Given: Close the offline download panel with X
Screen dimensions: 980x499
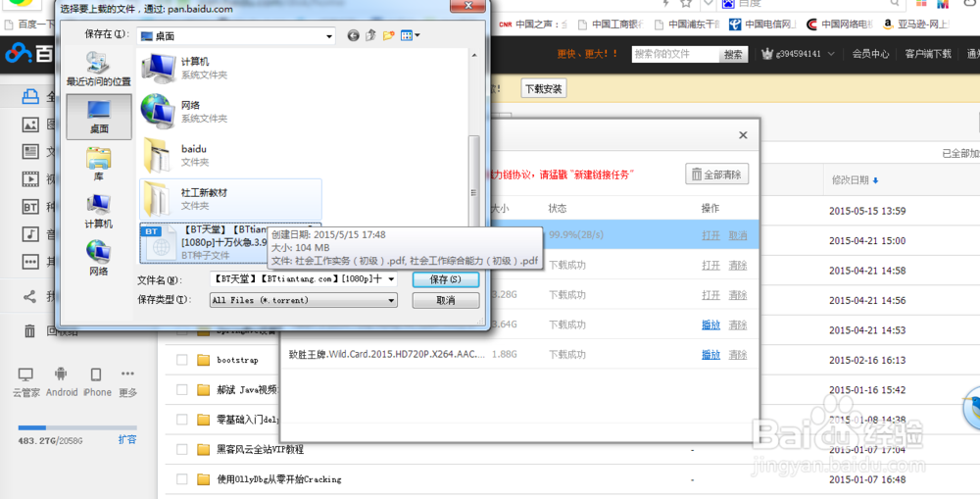Looking at the screenshot, I should click(743, 135).
